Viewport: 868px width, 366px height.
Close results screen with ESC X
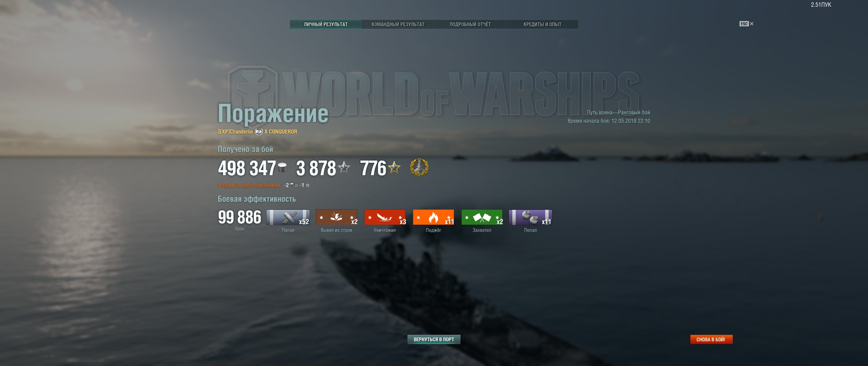coord(746,24)
